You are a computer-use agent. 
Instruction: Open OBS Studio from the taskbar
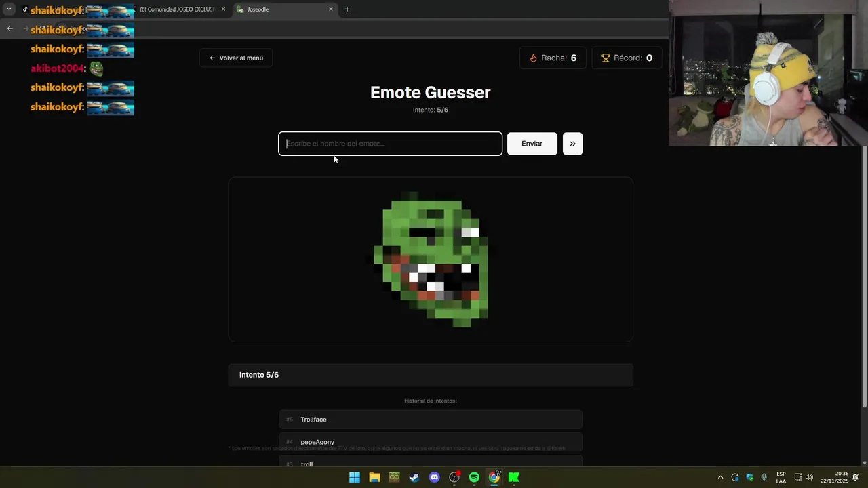[x=454, y=477]
